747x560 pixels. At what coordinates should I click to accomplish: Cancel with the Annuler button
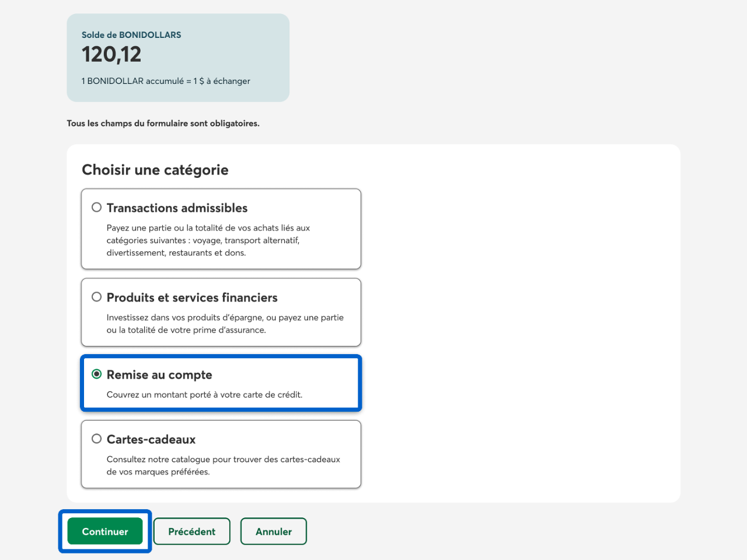274,531
